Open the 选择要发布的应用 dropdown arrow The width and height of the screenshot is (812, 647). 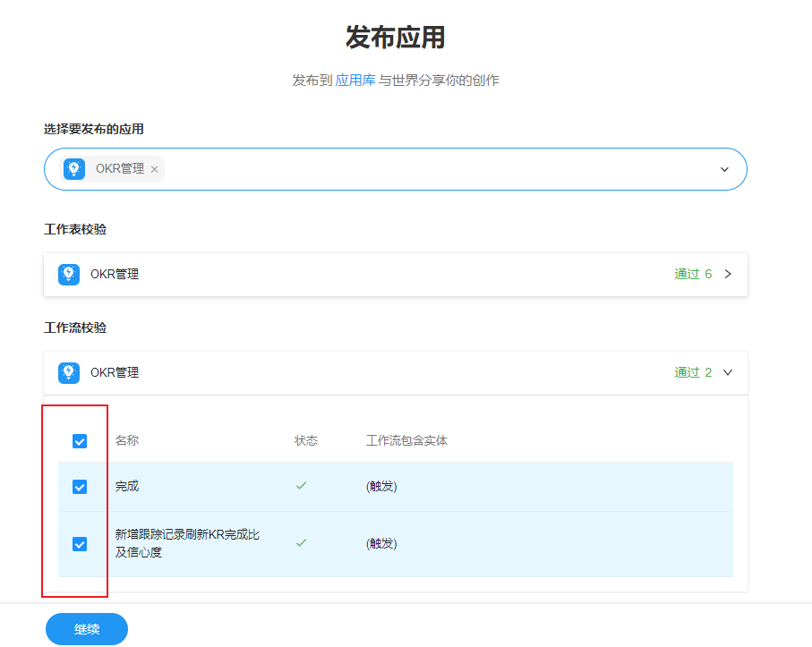[724, 169]
